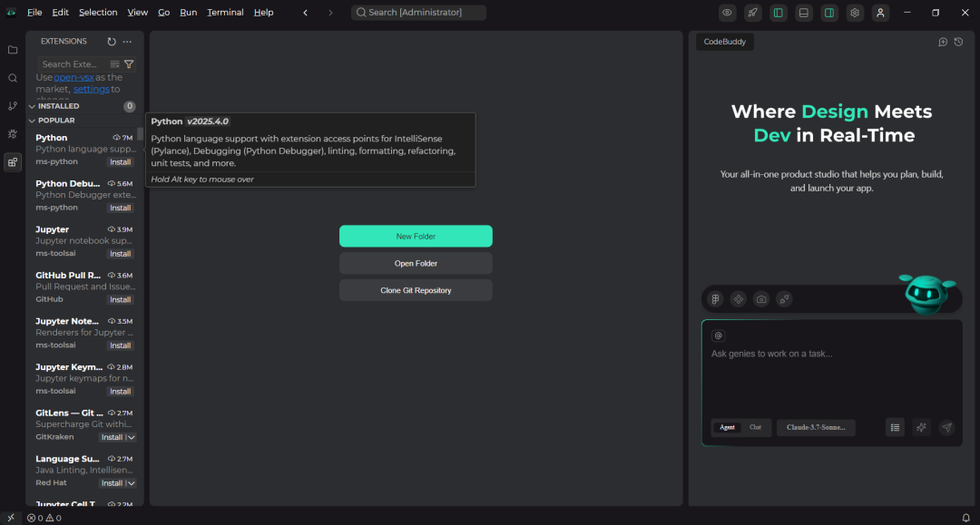Clear extensions search results icon
Screen dimensions: 980x525
[x=114, y=64]
